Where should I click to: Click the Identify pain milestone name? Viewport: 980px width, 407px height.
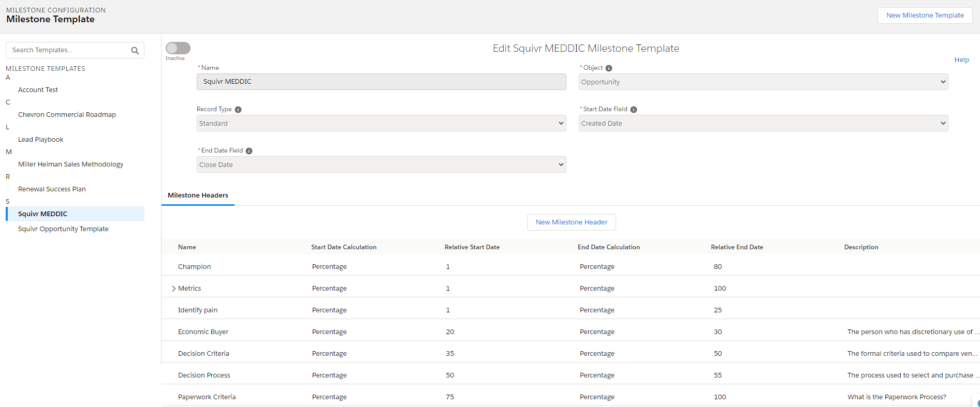click(x=198, y=310)
